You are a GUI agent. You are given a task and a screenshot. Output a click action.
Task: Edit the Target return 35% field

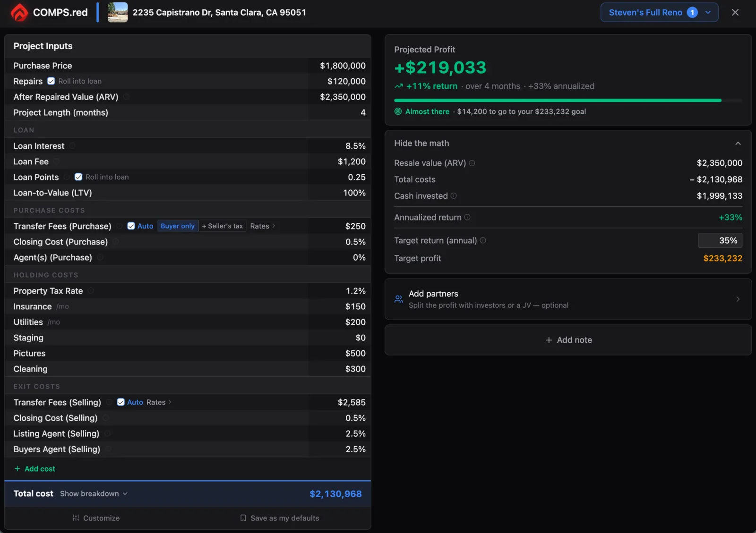(x=720, y=240)
